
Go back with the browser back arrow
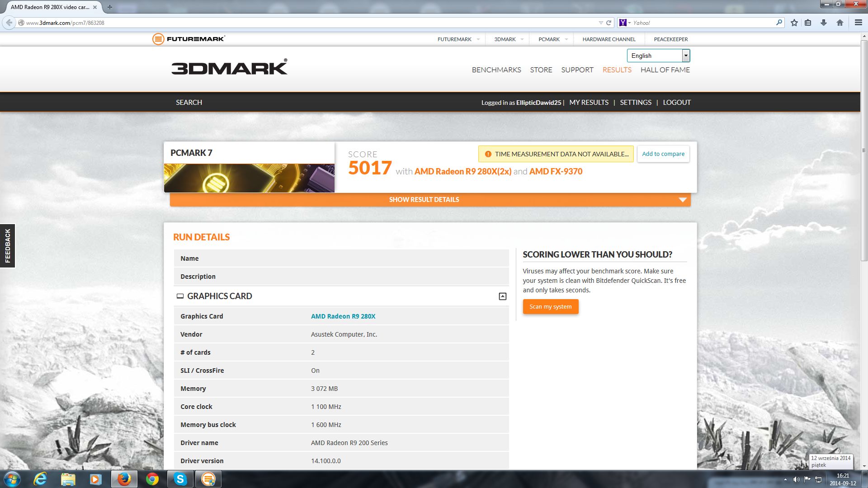[x=9, y=23]
